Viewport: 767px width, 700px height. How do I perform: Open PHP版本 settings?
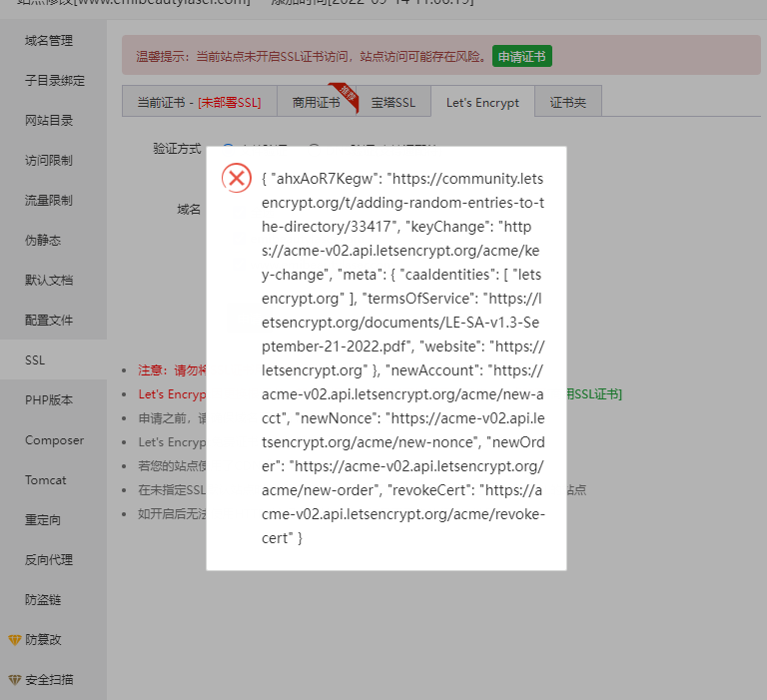coord(49,400)
